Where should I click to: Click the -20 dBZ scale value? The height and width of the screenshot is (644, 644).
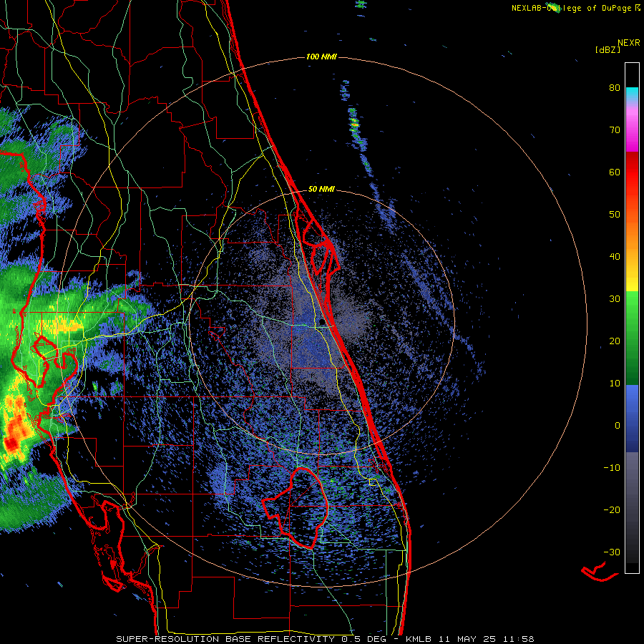(612, 509)
